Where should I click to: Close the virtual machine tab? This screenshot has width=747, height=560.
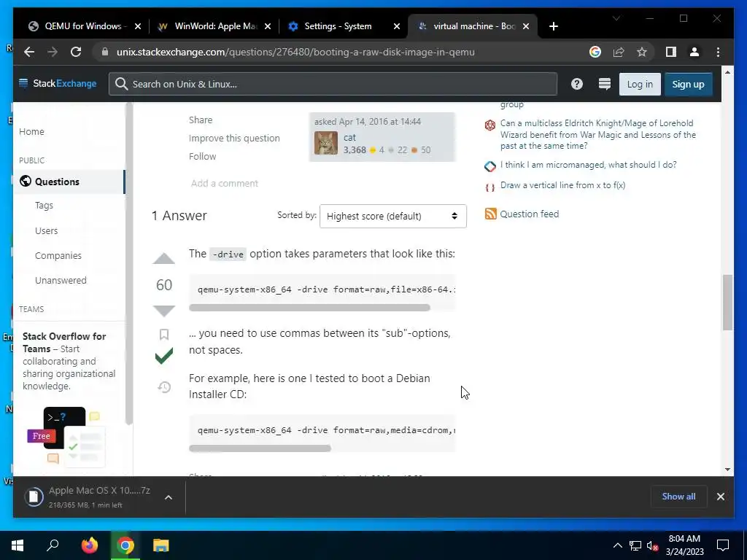(526, 26)
